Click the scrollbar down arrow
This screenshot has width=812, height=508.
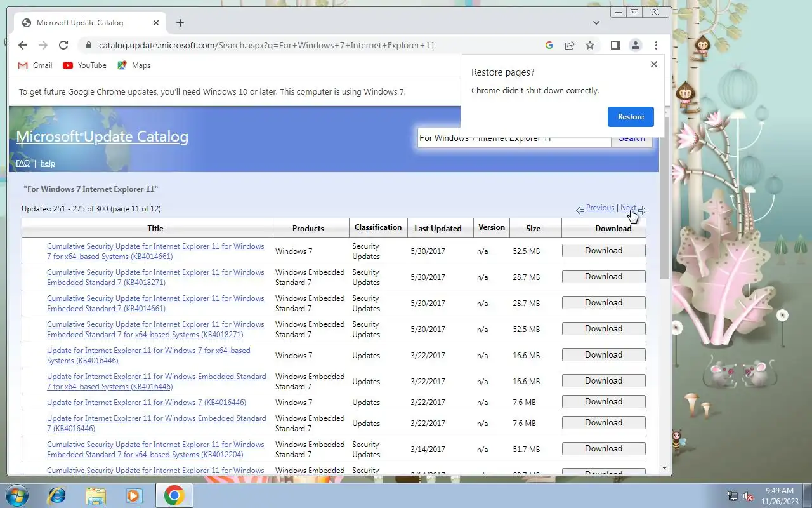[665, 469]
